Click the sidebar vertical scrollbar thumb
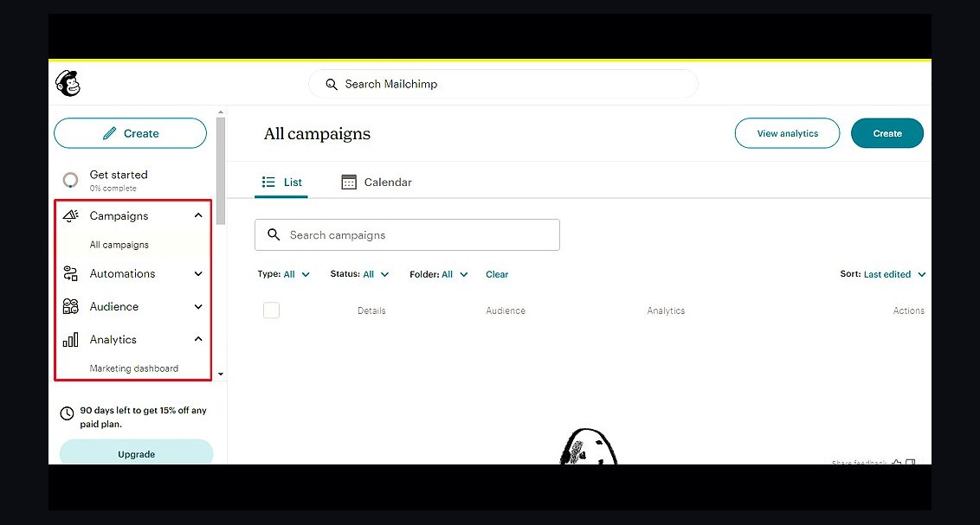This screenshot has width=980, height=525. (x=221, y=171)
